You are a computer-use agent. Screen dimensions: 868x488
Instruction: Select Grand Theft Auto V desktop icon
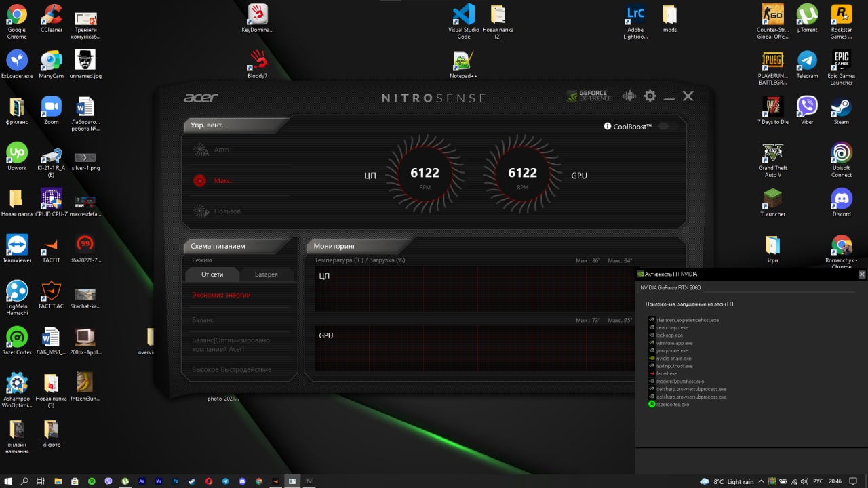[x=772, y=160]
